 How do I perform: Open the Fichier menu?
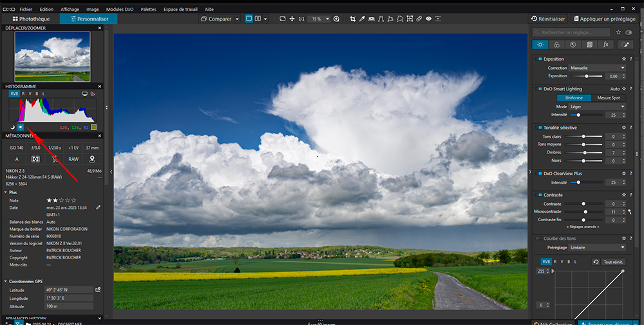pyautogui.click(x=26, y=9)
